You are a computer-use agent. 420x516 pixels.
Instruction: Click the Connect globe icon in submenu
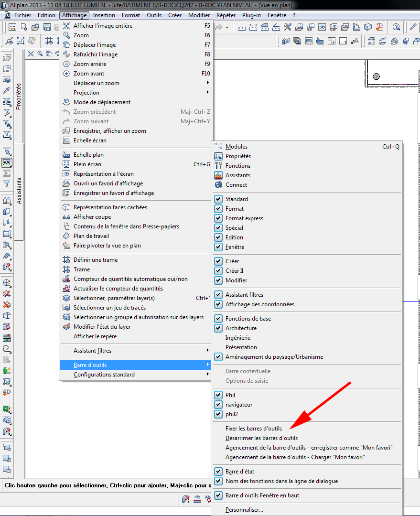tap(218, 184)
